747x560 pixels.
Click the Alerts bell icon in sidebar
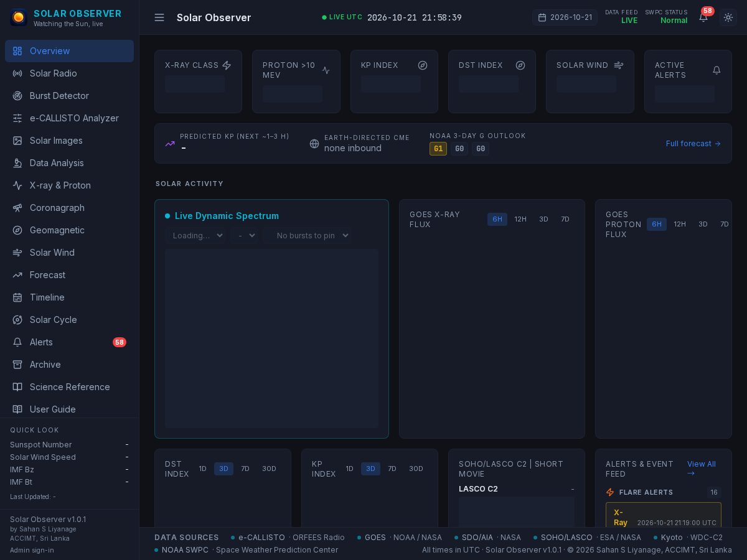pos(17,342)
